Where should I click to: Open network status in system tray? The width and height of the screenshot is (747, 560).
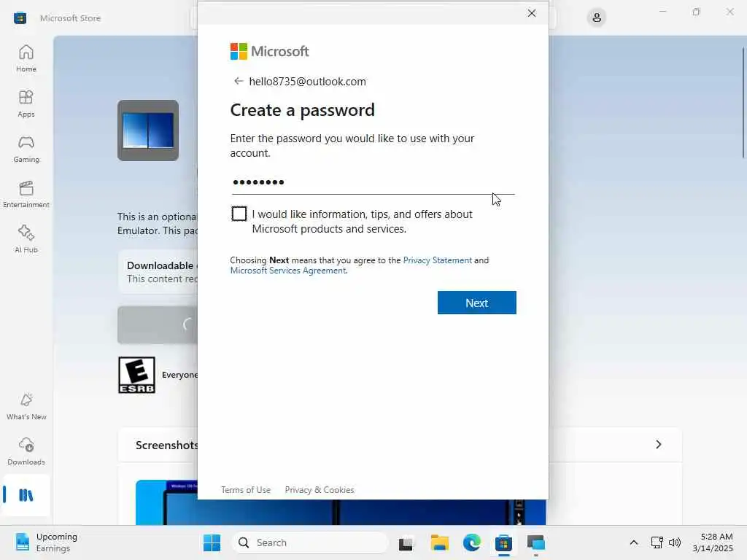click(657, 542)
